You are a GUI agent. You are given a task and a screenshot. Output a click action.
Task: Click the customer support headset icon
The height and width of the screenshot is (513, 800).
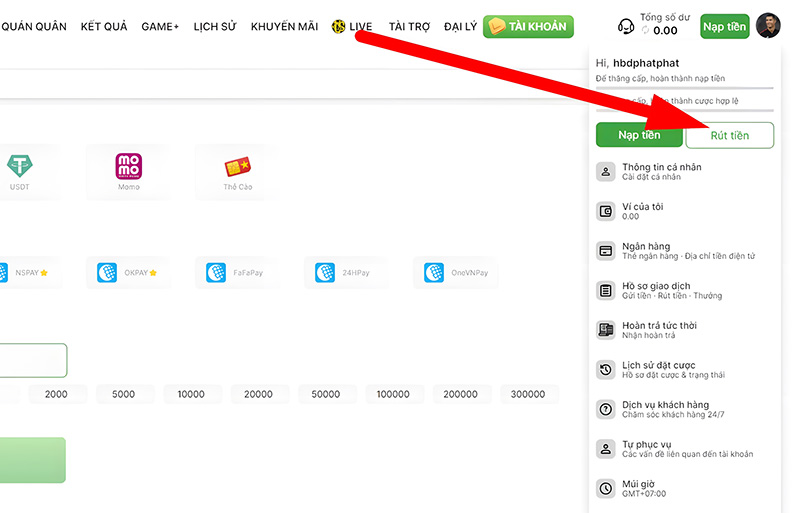pos(626,26)
